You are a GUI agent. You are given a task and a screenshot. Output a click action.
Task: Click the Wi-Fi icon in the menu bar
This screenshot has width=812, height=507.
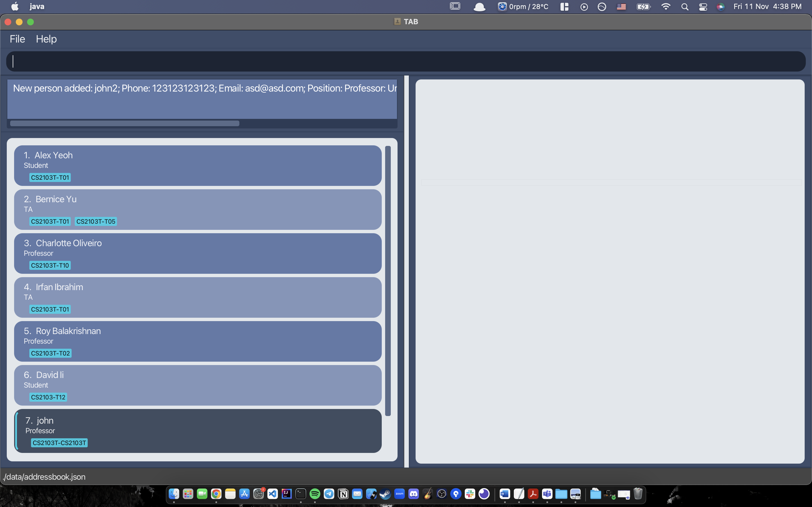[666, 7]
